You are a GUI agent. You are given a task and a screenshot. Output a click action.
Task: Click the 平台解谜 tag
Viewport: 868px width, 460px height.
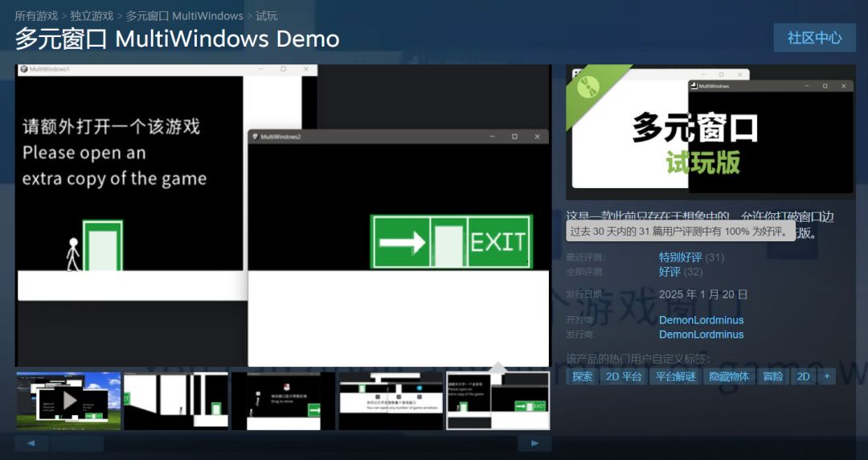(675, 377)
